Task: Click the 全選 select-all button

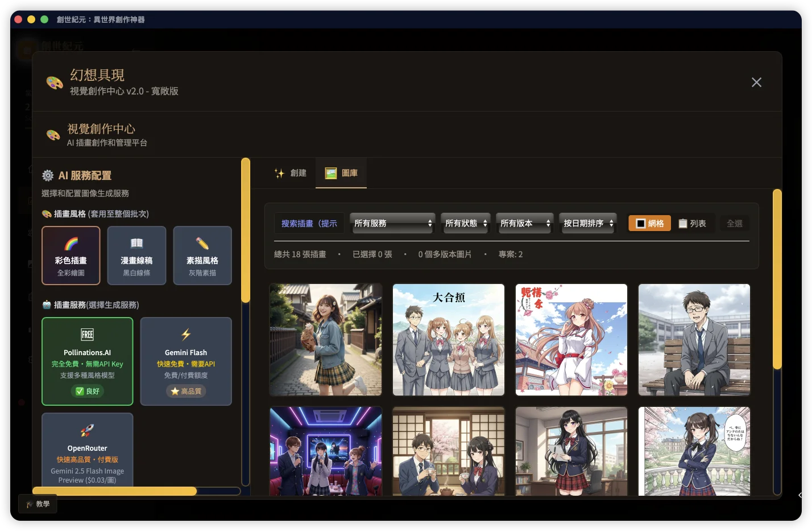Action: 734,223
